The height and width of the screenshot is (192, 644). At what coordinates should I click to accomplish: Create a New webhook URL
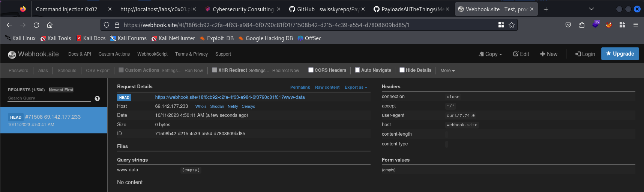549,54
